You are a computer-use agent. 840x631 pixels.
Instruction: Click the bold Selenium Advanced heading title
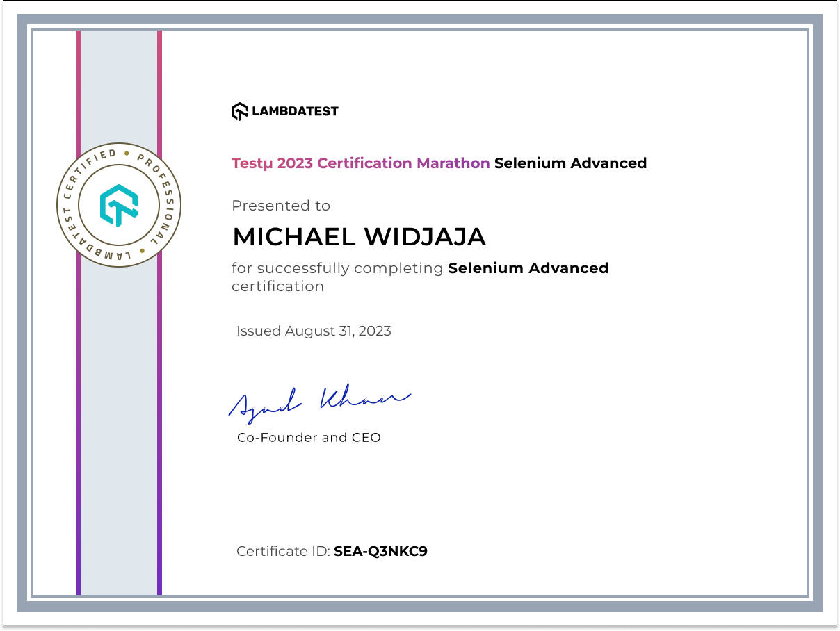click(x=570, y=163)
